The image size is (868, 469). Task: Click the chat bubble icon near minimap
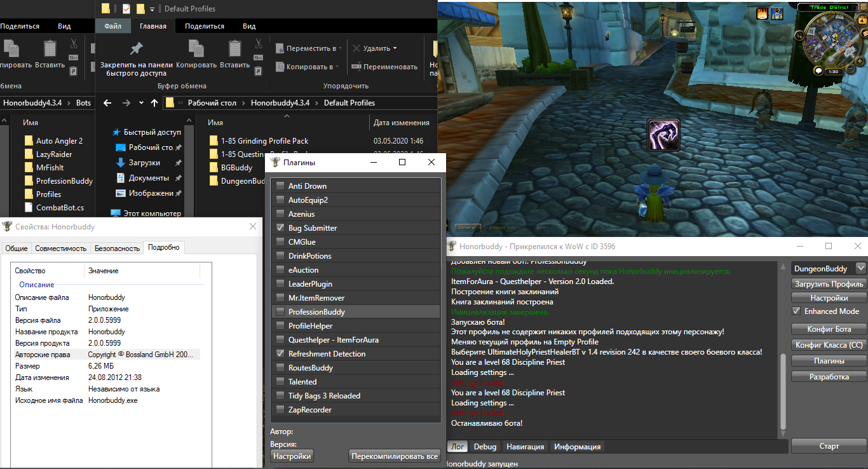(x=818, y=71)
